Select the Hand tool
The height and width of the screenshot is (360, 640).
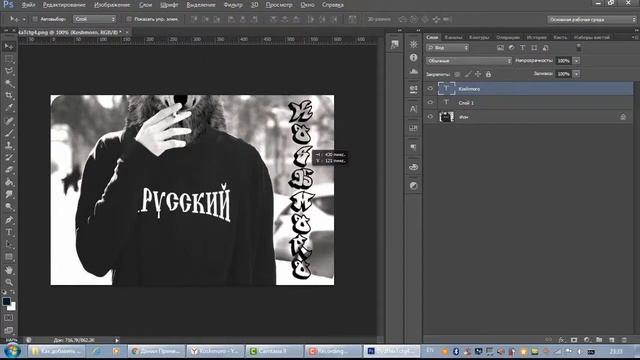coord(9,270)
